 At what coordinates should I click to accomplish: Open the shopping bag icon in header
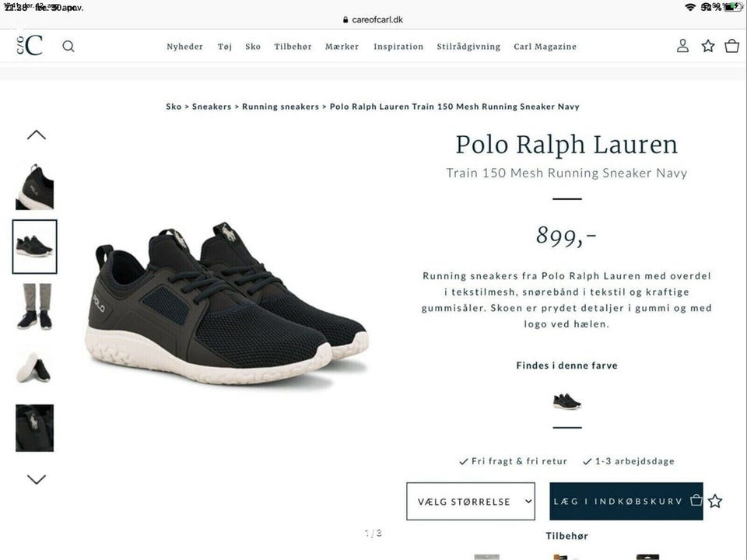point(731,46)
